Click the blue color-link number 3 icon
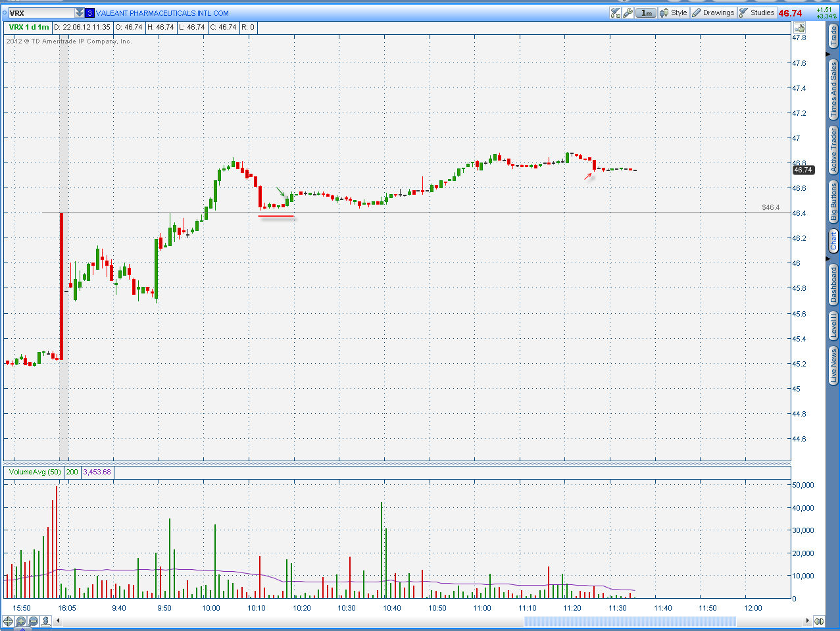This screenshot has width=840, height=631. coord(90,13)
